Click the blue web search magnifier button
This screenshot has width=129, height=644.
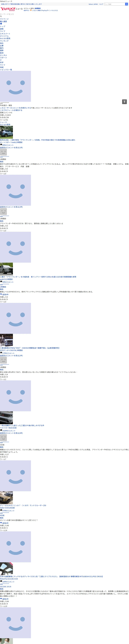(127, 4)
